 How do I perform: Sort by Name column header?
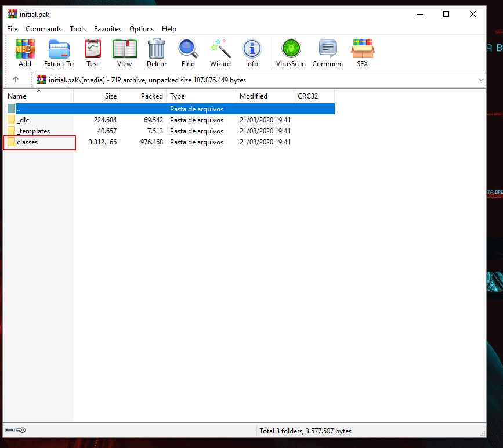(17, 96)
